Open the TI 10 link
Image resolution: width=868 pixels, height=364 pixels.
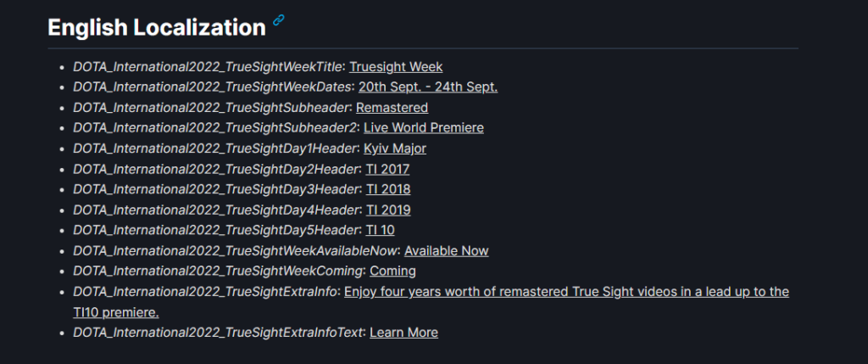tap(381, 230)
